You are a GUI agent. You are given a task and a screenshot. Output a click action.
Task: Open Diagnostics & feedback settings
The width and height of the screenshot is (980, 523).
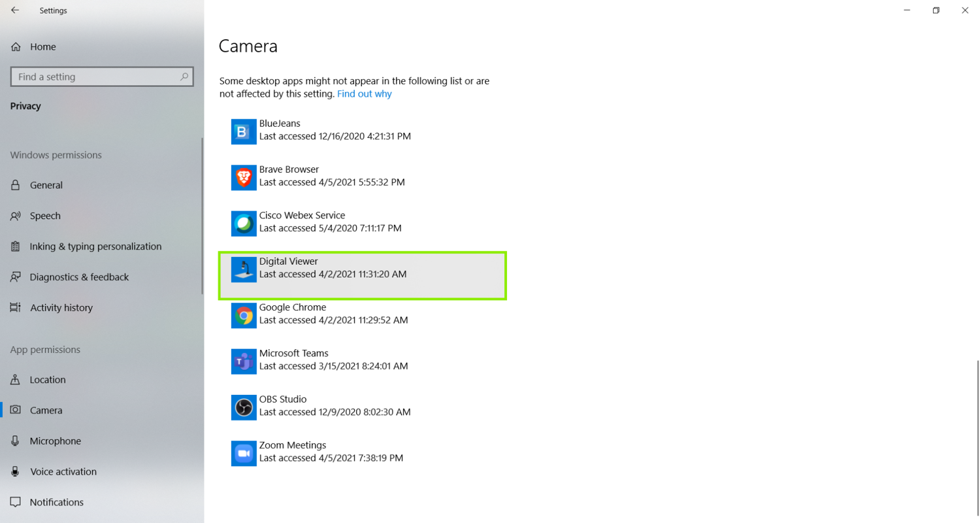coord(79,277)
